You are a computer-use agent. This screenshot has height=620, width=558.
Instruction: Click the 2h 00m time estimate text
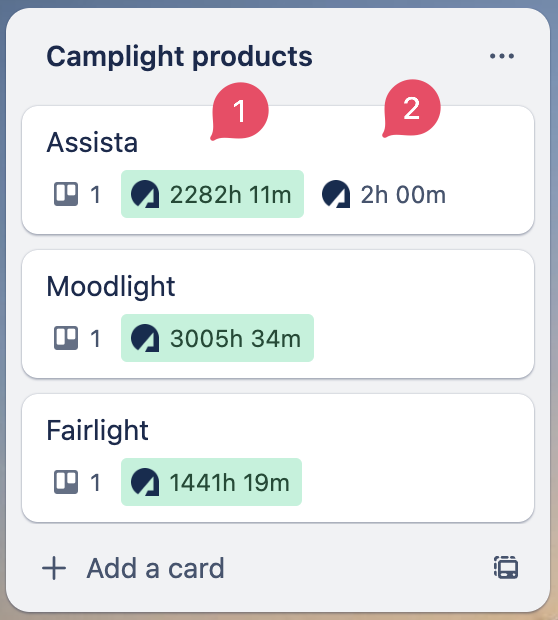pyautogui.click(x=403, y=195)
